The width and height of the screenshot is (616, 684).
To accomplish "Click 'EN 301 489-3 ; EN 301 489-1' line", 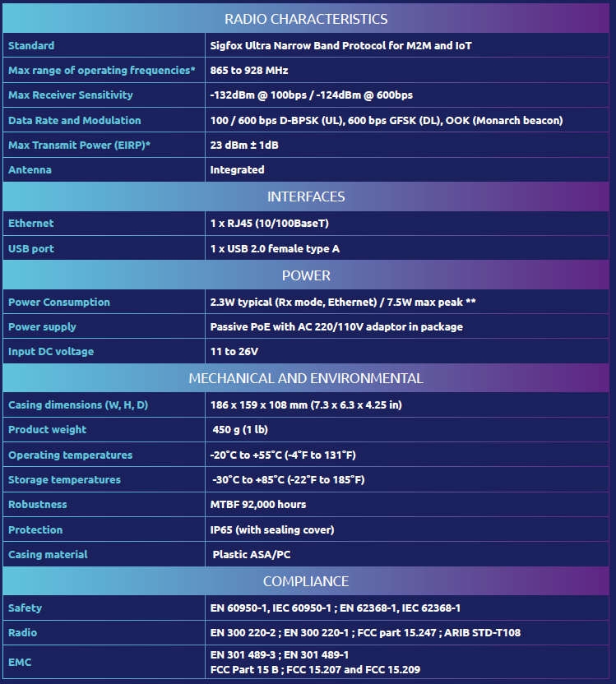I will [280, 655].
